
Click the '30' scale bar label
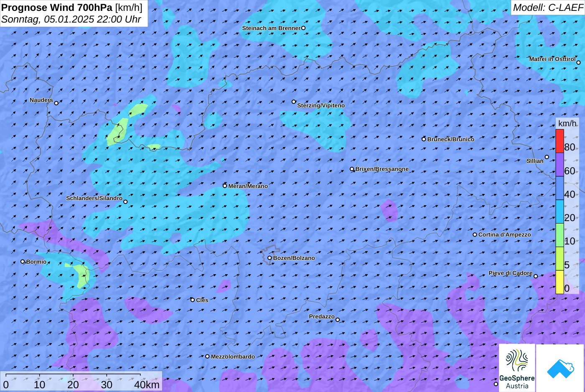pos(107,384)
